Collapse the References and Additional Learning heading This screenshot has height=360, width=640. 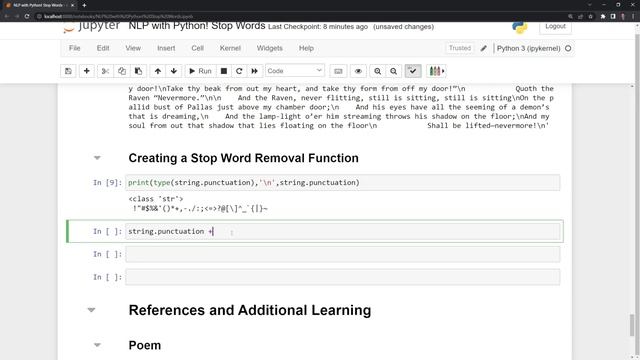[x=91, y=310]
